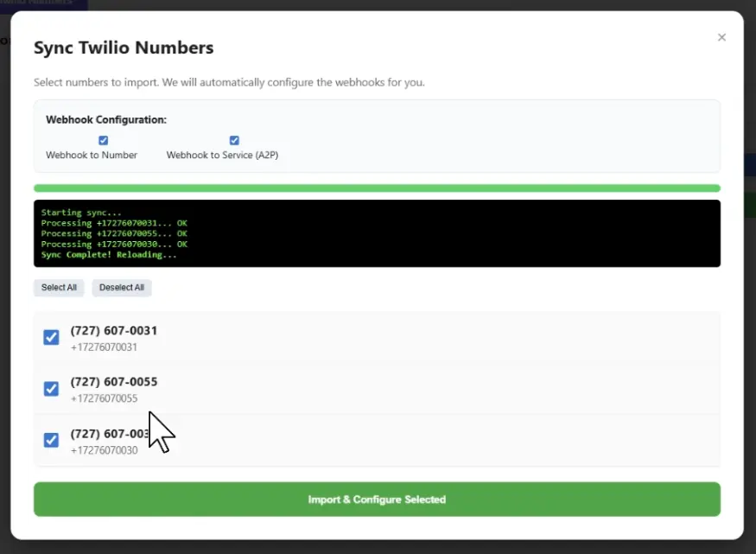Uncheck the (727) 607-0031 number
Image resolution: width=756 pixels, height=554 pixels.
51,337
